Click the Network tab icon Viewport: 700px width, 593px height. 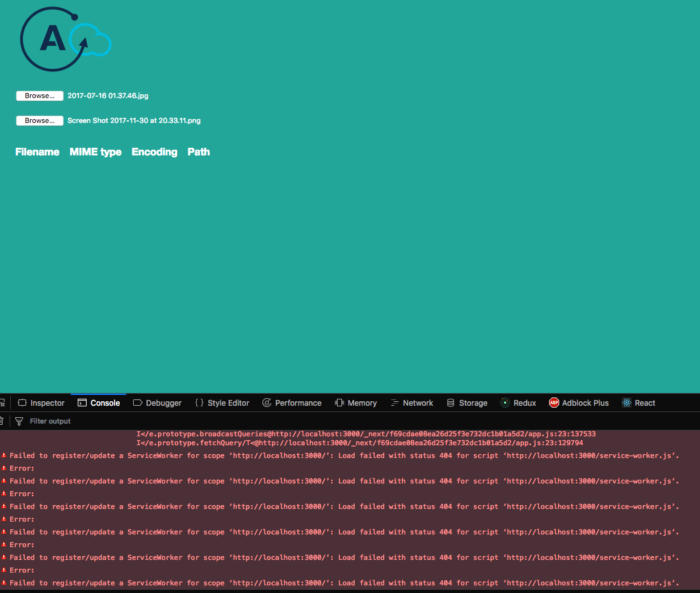(x=395, y=403)
